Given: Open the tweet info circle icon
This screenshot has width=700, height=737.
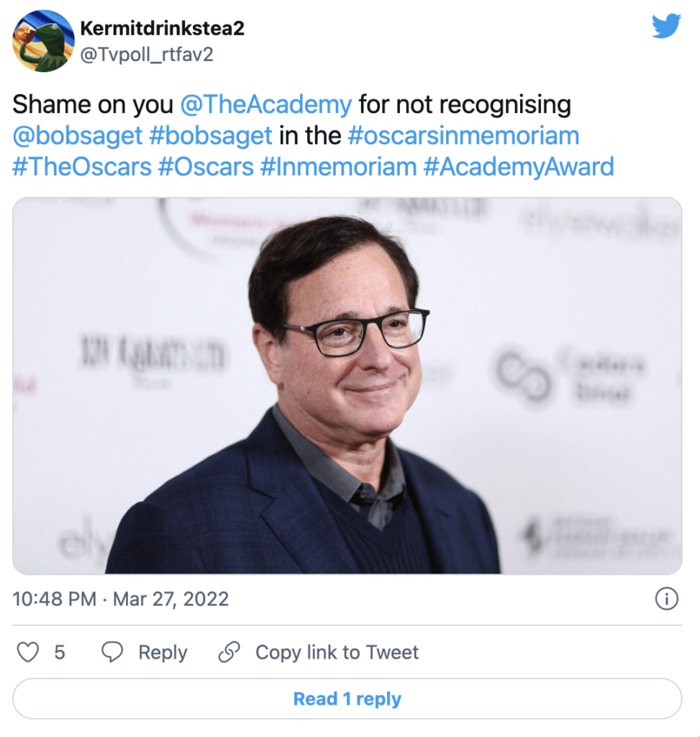Looking at the screenshot, I should coord(667,599).
